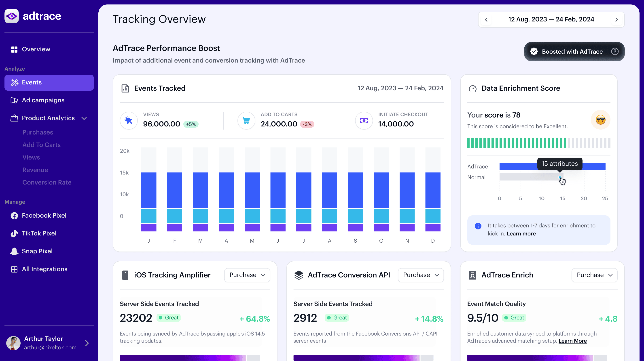Open Snap Pixel settings
This screenshot has width=644, height=361.
click(x=49, y=251)
